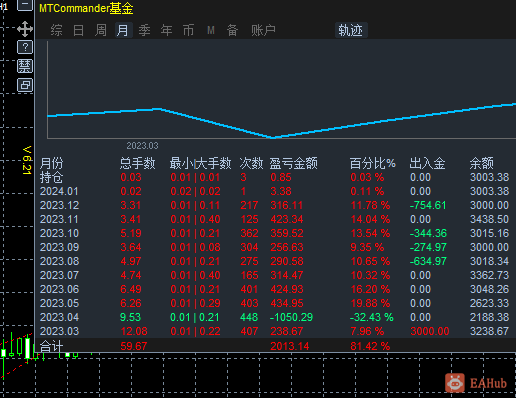Click the 448 trade count cell

(x=249, y=317)
